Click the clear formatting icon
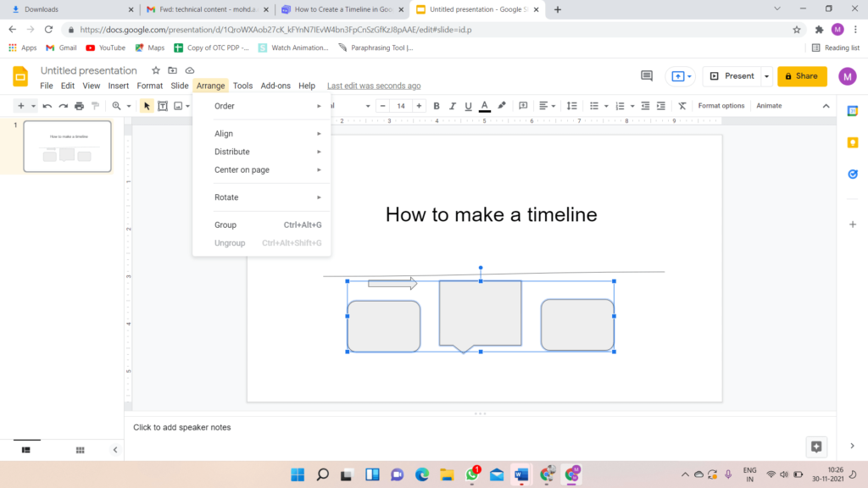 click(x=682, y=106)
